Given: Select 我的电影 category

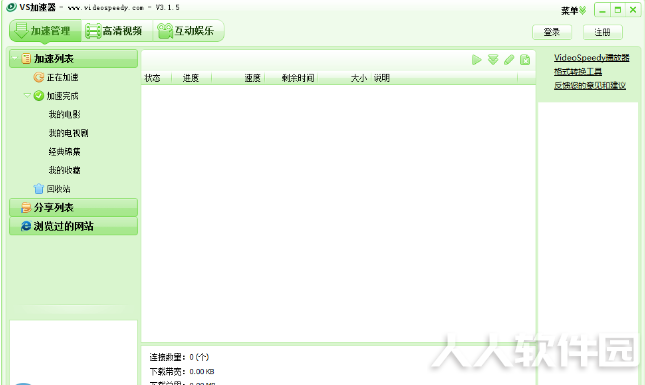Looking at the screenshot, I should [65, 114].
